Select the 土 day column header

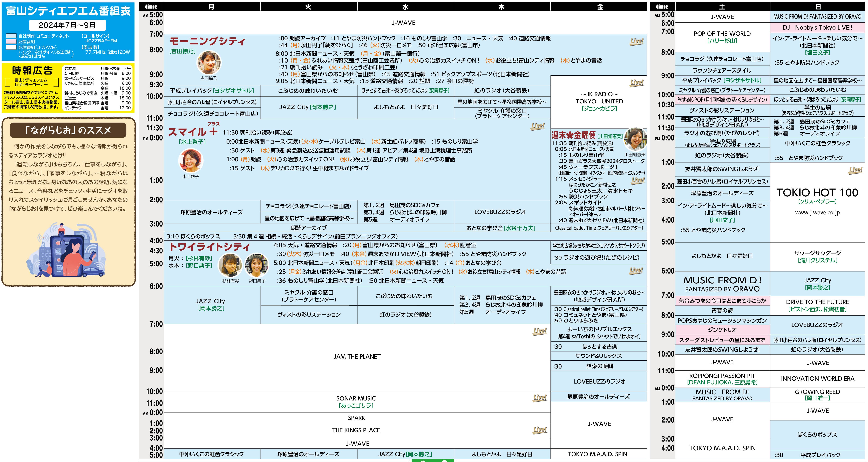coord(722,7)
